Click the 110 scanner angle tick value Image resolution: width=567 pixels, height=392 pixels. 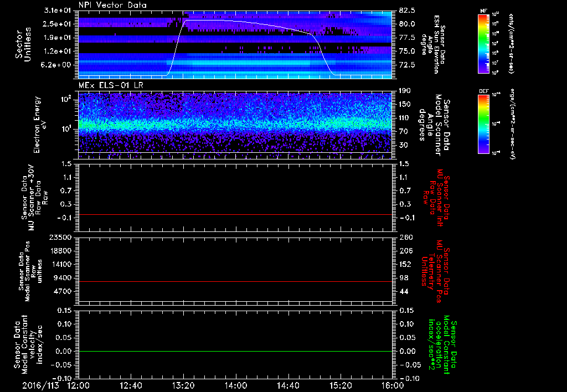click(405, 118)
